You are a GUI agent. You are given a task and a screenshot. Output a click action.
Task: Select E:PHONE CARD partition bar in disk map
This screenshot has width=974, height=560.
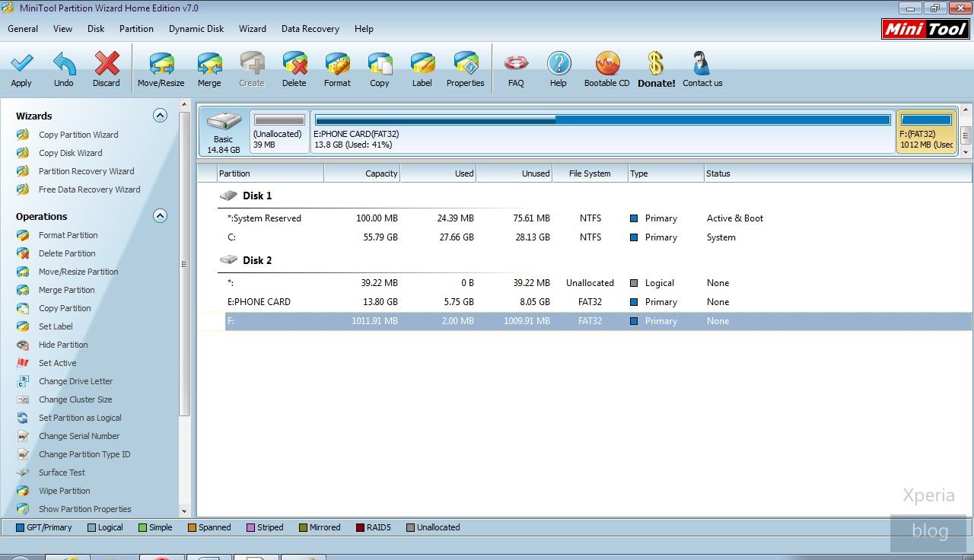coord(602,132)
